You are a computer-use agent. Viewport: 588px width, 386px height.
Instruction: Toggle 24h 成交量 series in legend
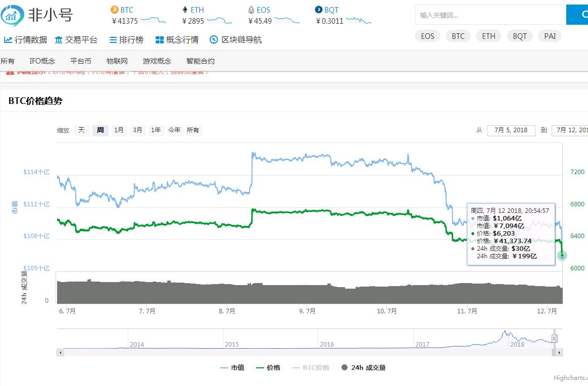pos(363,368)
